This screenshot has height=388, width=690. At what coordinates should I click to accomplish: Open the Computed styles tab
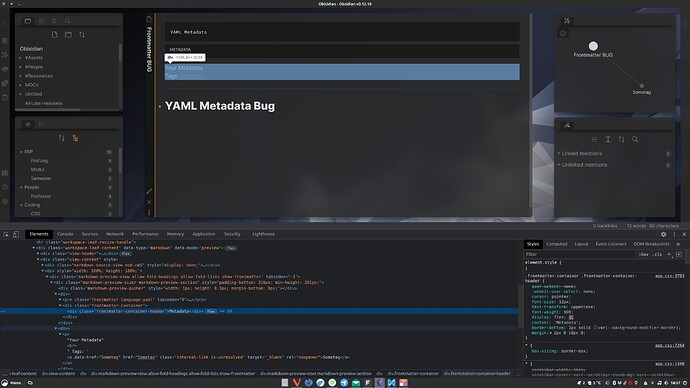pos(557,244)
